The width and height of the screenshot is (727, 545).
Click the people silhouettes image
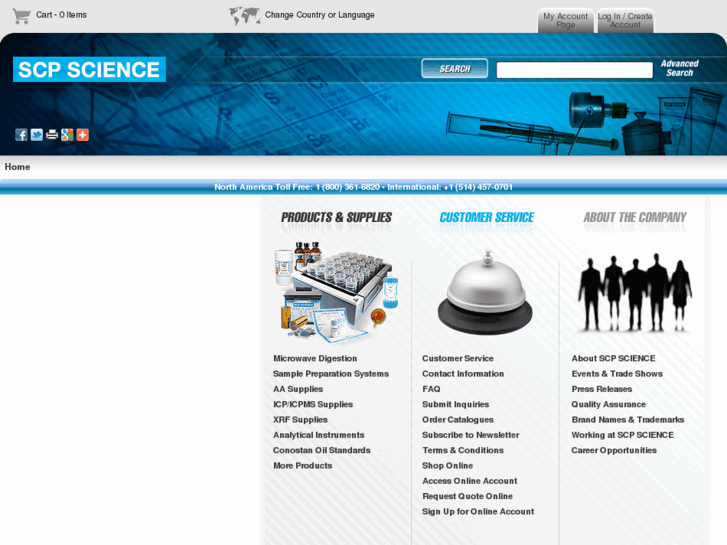pos(635,293)
